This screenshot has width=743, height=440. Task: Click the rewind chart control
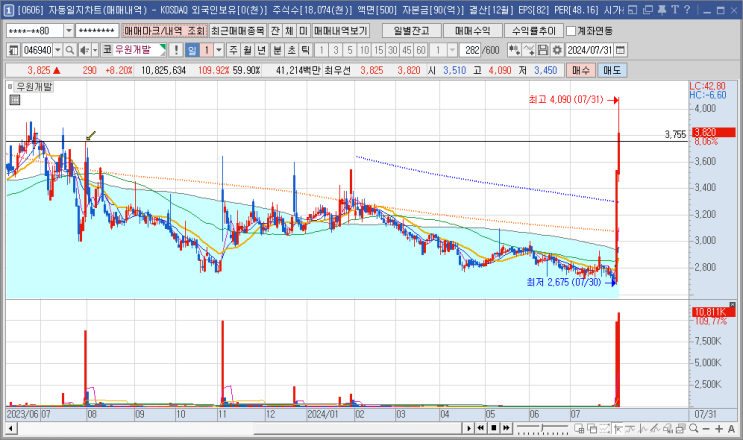pos(480,428)
